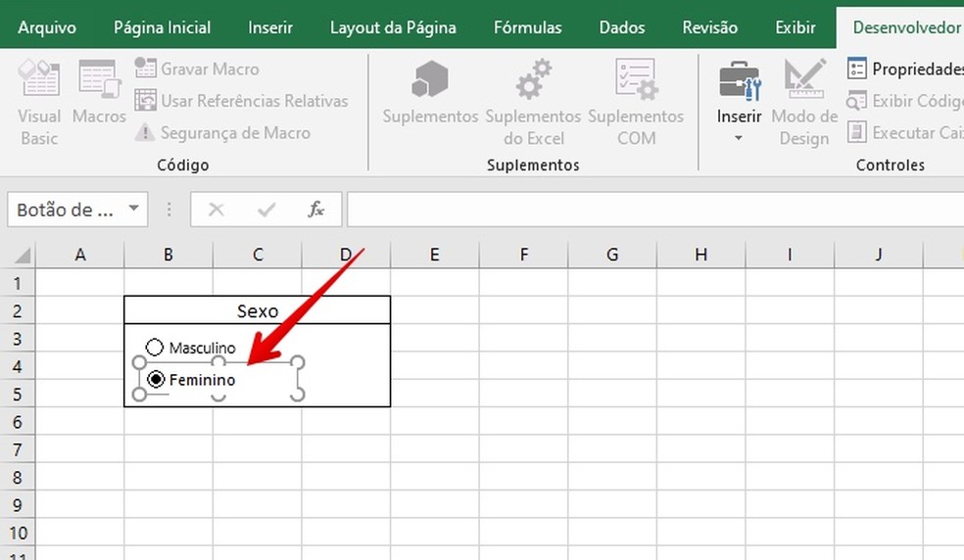Switch to Página Inicial tab
The height and width of the screenshot is (560, 964).
pos(163,27)
